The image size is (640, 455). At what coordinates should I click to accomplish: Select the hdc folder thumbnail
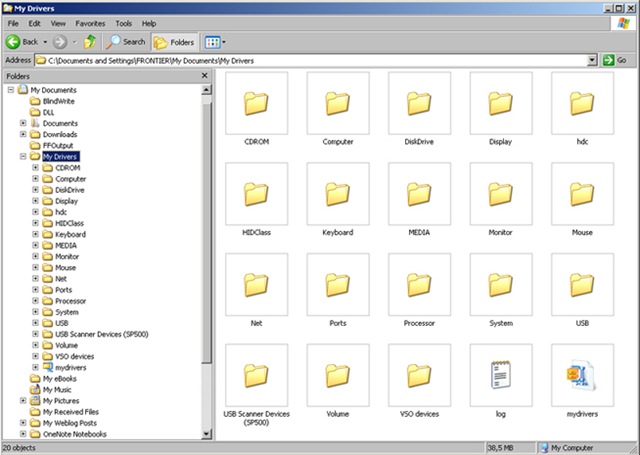click(582, 103)
